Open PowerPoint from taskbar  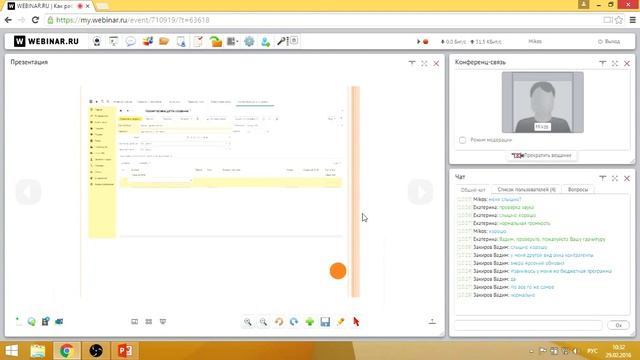point(125,351)
